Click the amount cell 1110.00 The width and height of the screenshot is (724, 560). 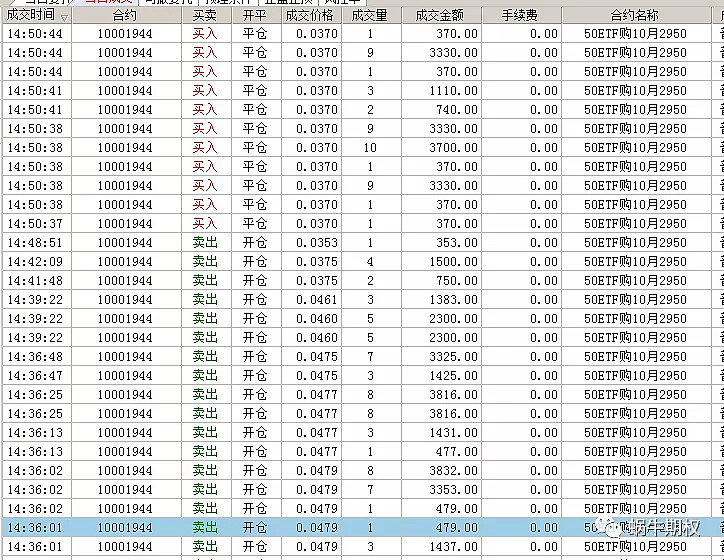click(453, 91)
